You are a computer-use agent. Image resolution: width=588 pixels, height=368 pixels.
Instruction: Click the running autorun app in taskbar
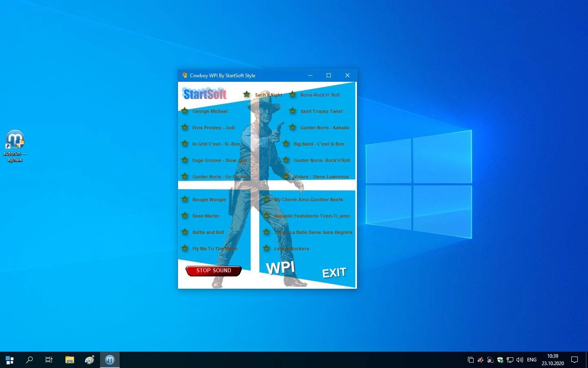(110, 360)
